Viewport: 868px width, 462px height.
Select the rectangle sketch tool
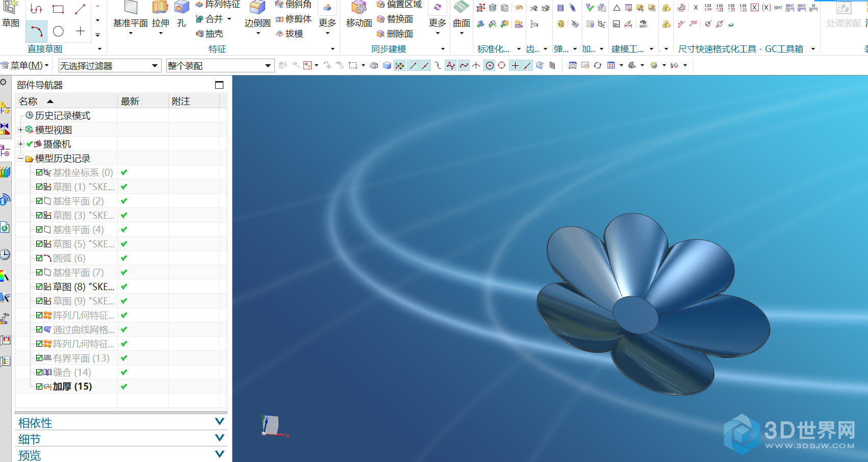point(58,9)
